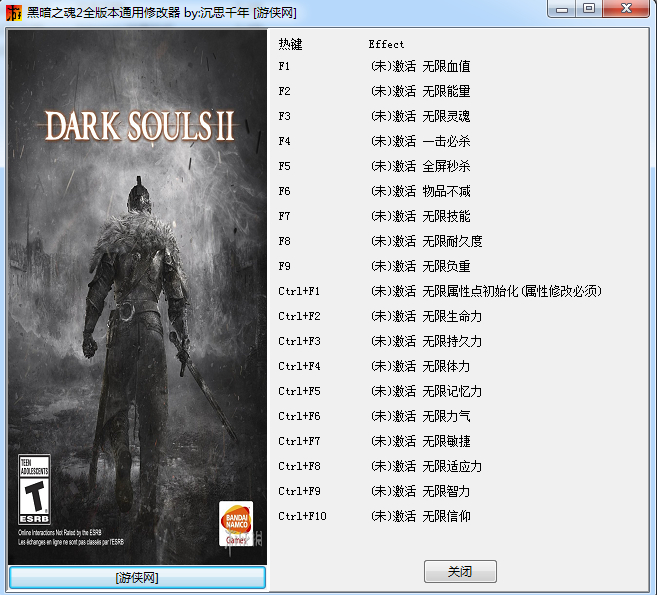
Task: Close the trainer window with the X
Action: 626,9
